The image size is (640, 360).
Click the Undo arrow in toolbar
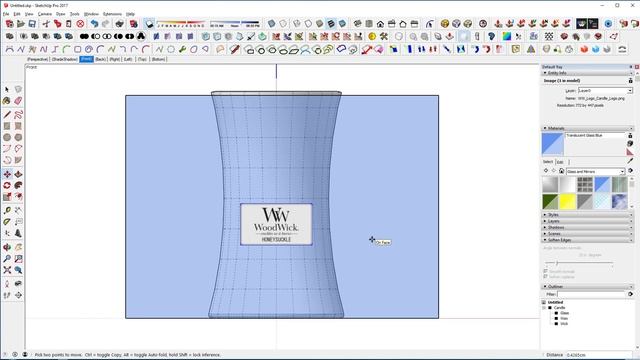click(94, 24)
